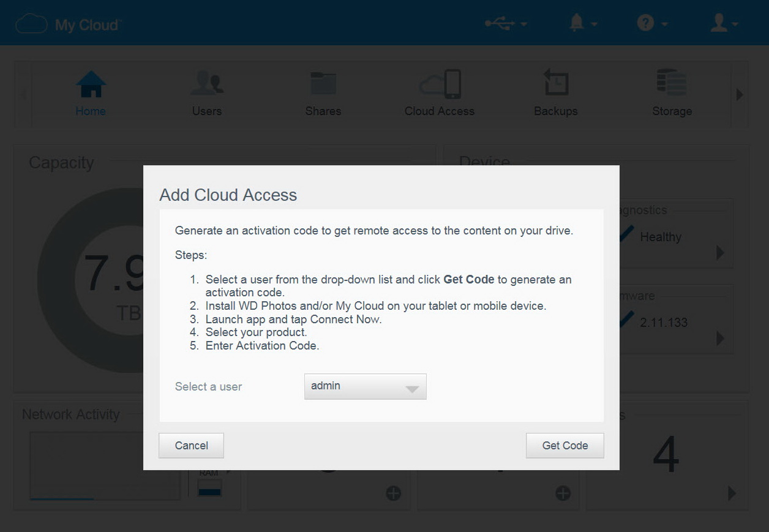The height and width of the screenshot is (532, 769).
Task: Click the My Cloud logo
Action: 68,24
